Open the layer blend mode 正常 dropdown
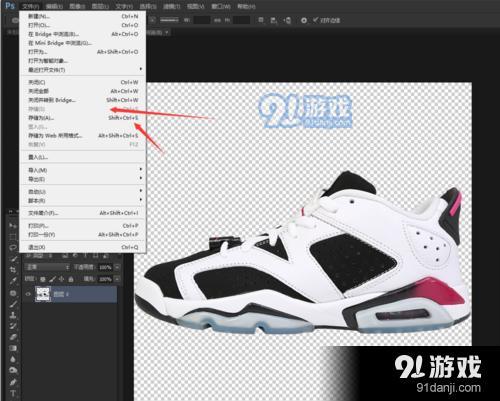 tap(47, 267)
